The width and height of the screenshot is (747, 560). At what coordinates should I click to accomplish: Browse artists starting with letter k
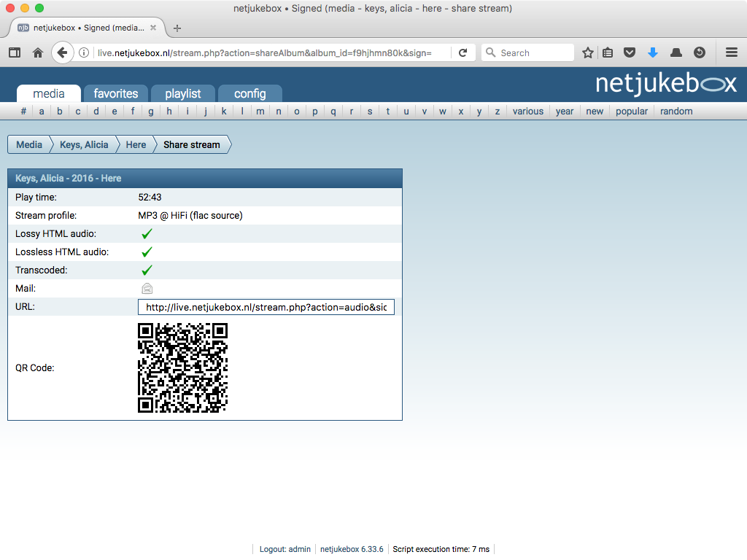223,111
